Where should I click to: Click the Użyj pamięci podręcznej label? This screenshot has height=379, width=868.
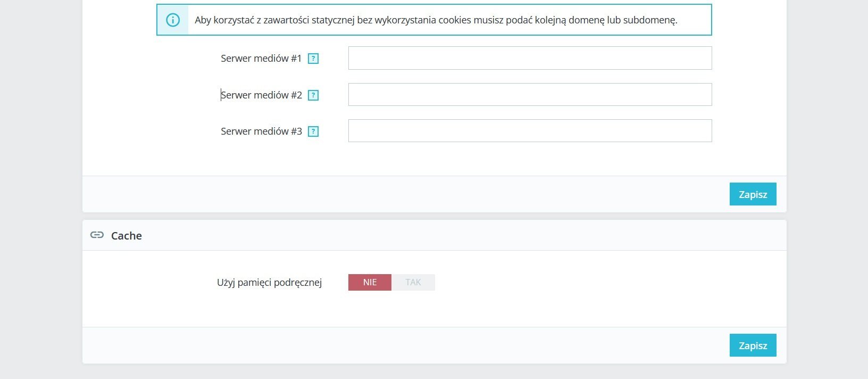pos(269,283)
